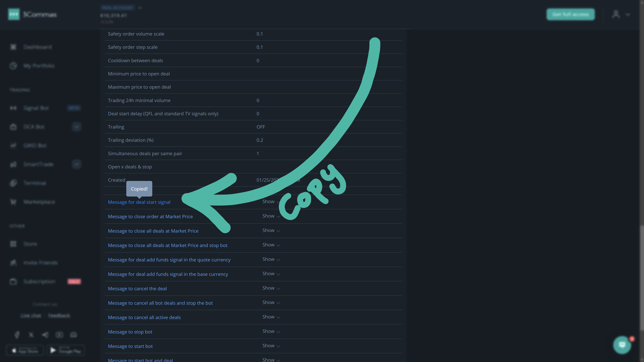
Task: Go to the Marketplace menu item
Action: point(39,202)
